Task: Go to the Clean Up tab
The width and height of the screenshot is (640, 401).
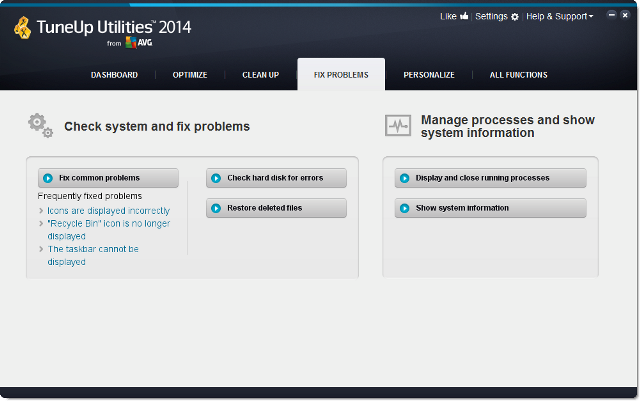Action: click(260, 75)
